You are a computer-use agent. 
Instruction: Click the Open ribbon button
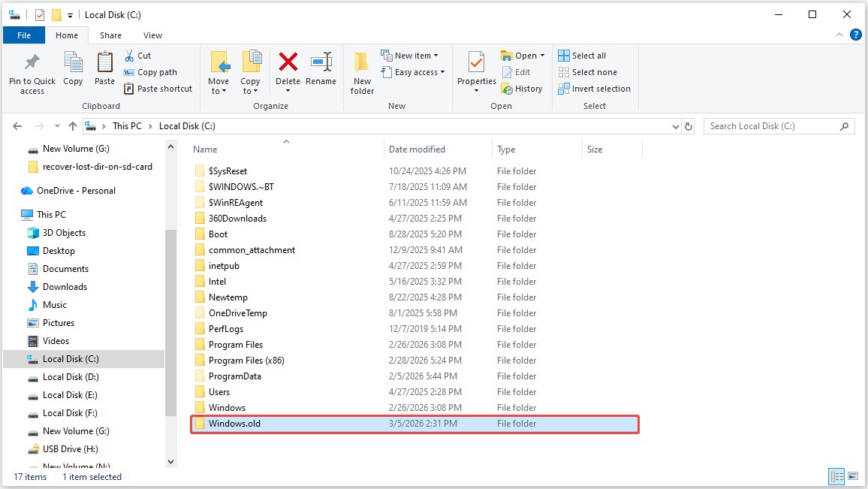click(523, 56)
